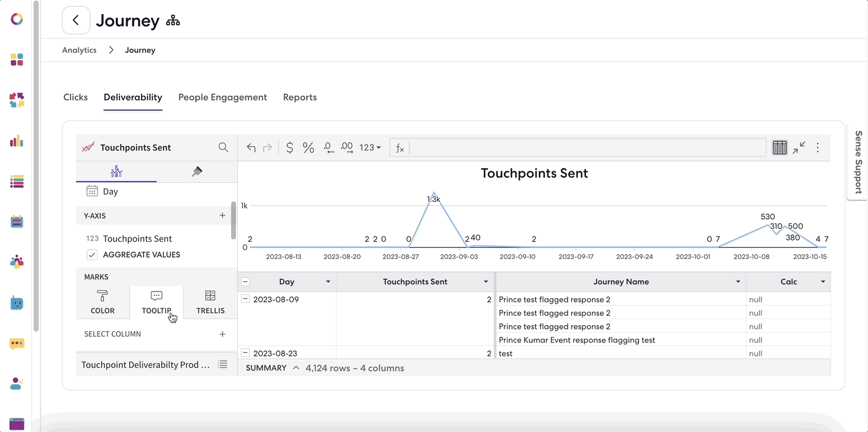The height and width of the screenshot is (432, 868).
Task: Open the Reports tab
Action: click(300, 97)
